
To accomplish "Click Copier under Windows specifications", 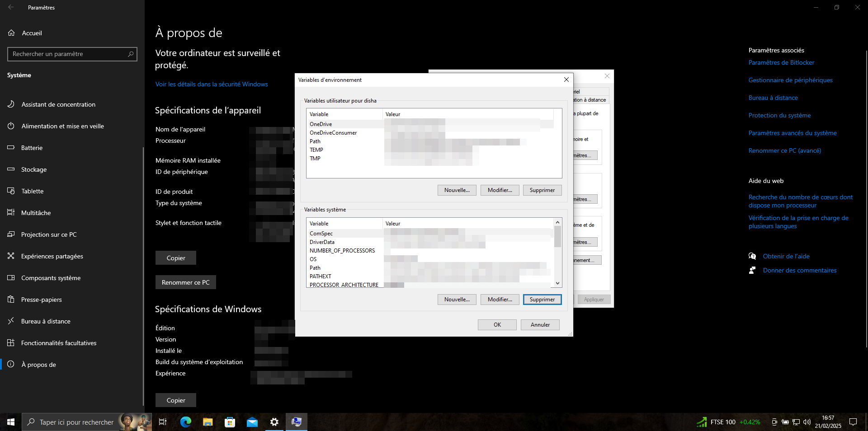I will pos(176,400).
